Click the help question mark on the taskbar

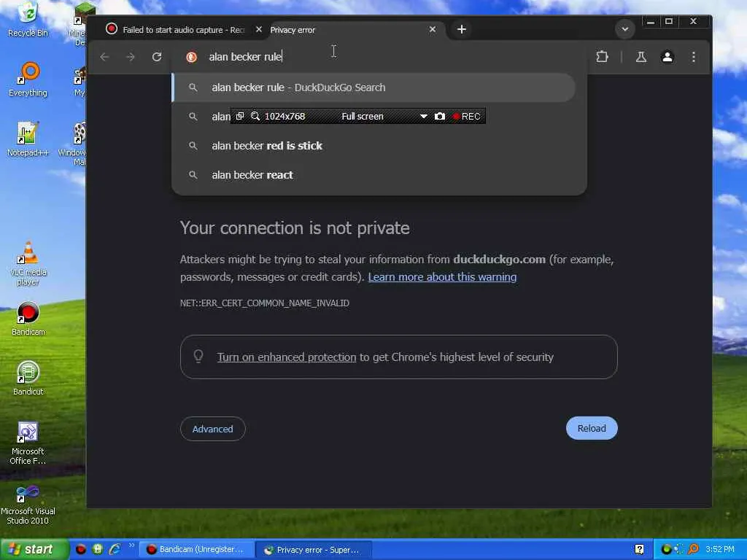[x=639, y=549]
